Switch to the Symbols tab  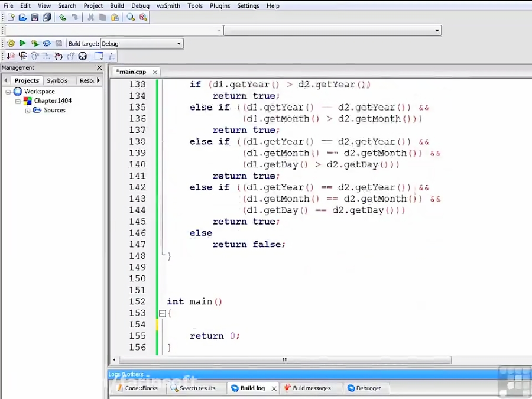57,80
